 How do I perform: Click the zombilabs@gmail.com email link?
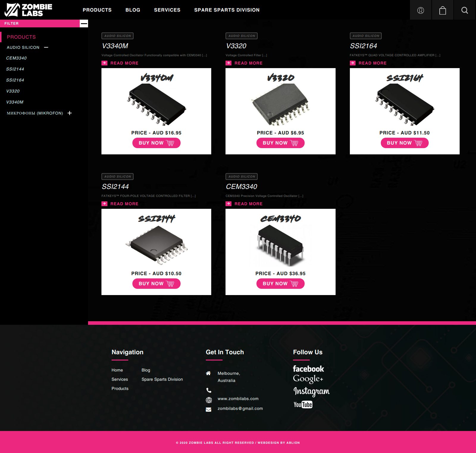click(240, 408)
